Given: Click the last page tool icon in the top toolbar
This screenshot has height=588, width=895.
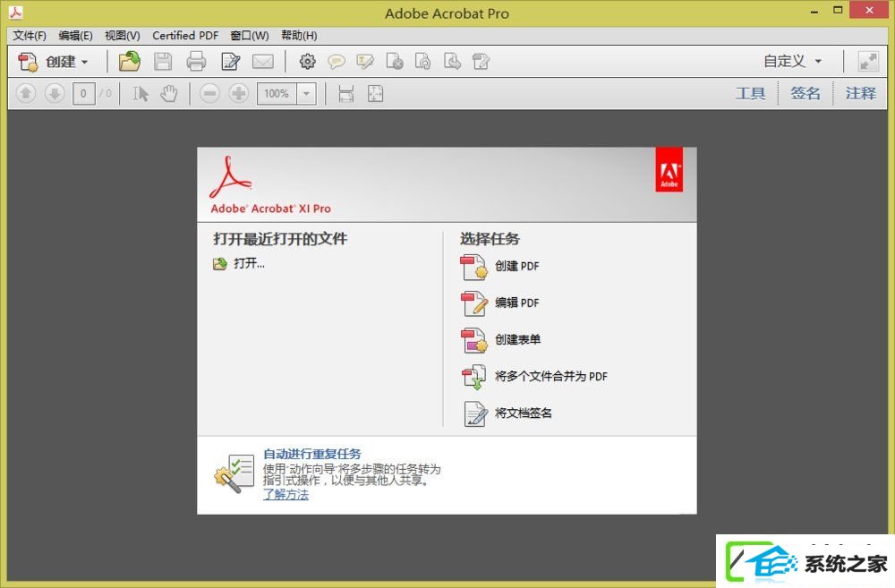Looking at the screenshot, I should pyautogui.click(x=481, y=61).
